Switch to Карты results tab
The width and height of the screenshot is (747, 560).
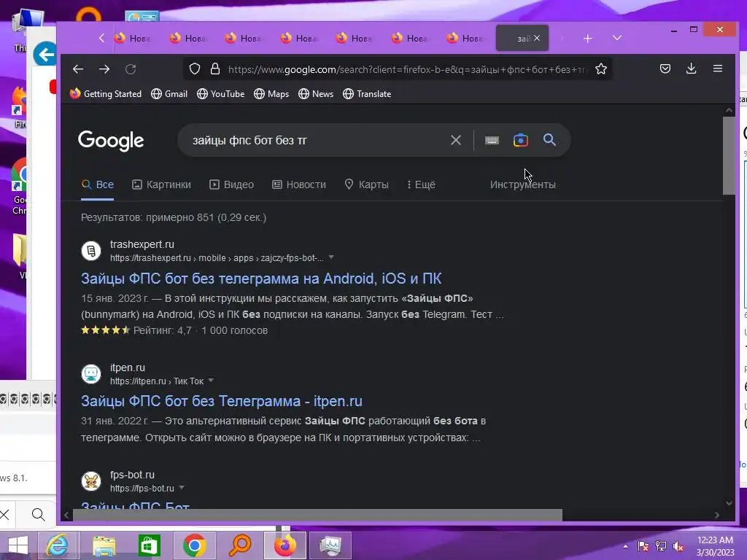(x=366, y=184)
